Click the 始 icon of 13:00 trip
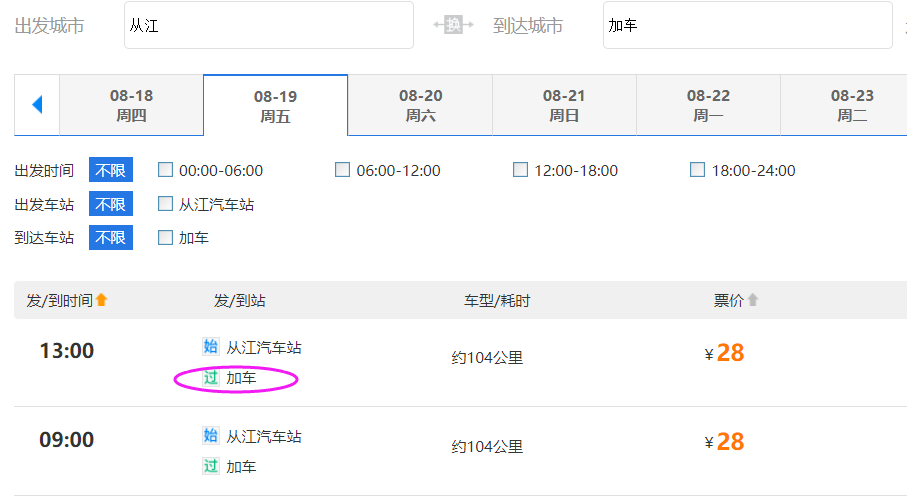Screen dimensions: 907x500 pos(210,347)
